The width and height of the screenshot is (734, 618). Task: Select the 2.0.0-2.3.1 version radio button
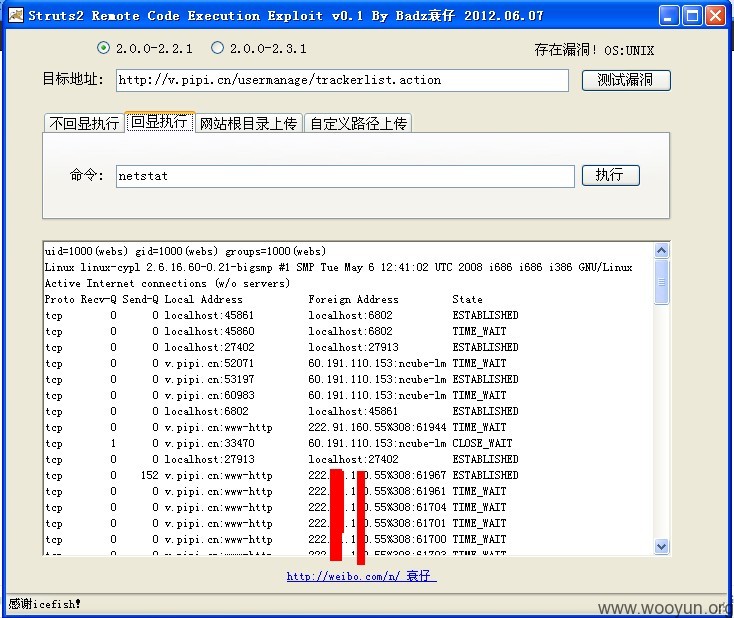[x=217, y=48]
